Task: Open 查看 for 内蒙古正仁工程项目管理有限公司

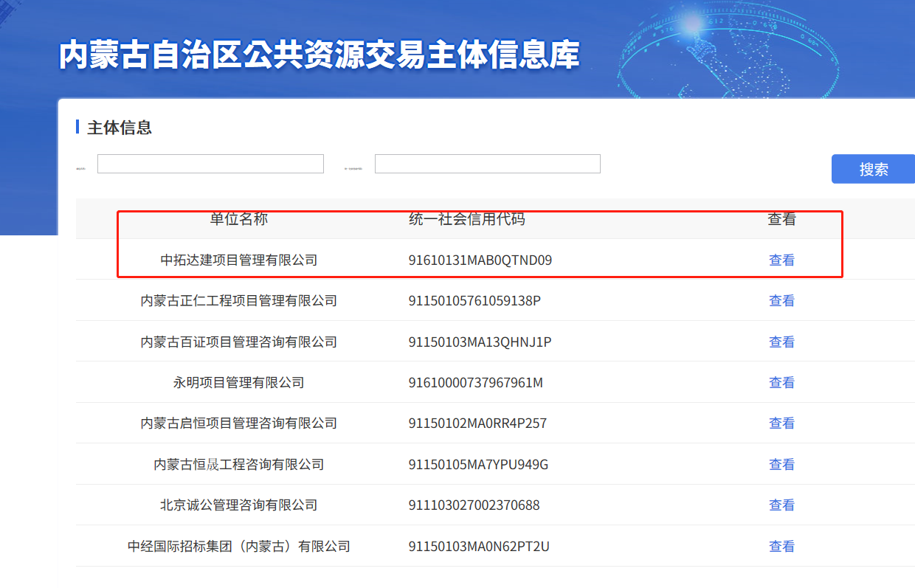Action: pyautogui.click(x=781, y=300)
